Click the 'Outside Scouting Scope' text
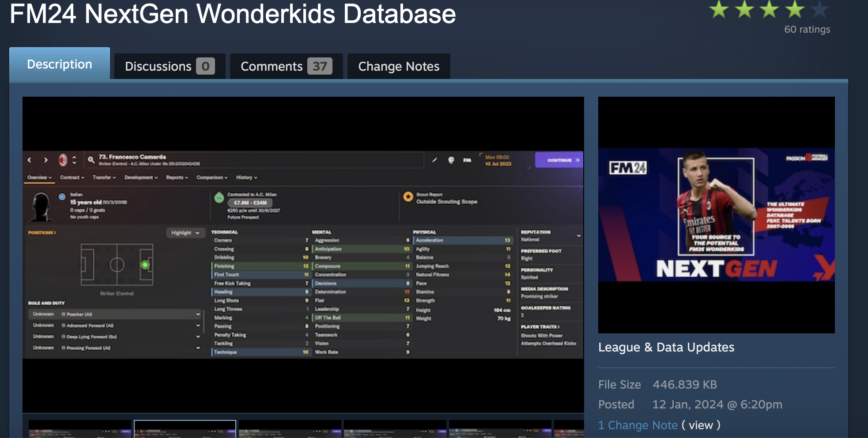Screen dimensions: 868x438 (x=447, y=202)
